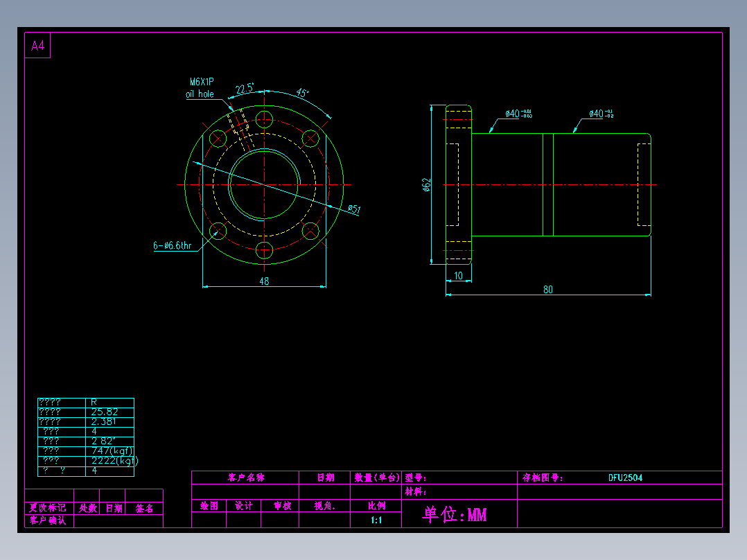Select the "747(kgf)" value in the table
Image resolution: width=747 pixels, height=560 pixels.
pos(112,451)
